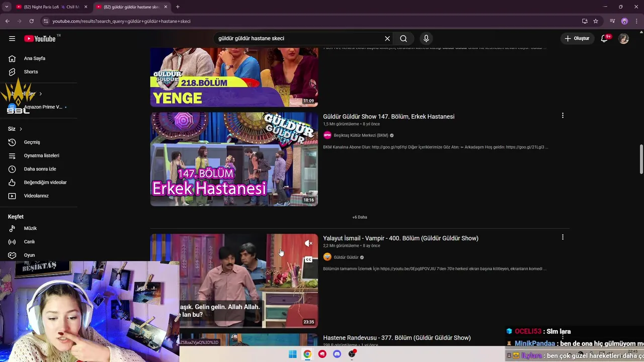
Task: Open the Güldür Güldür Show 147. Bölüm title
Action: [x=388, y=117]
